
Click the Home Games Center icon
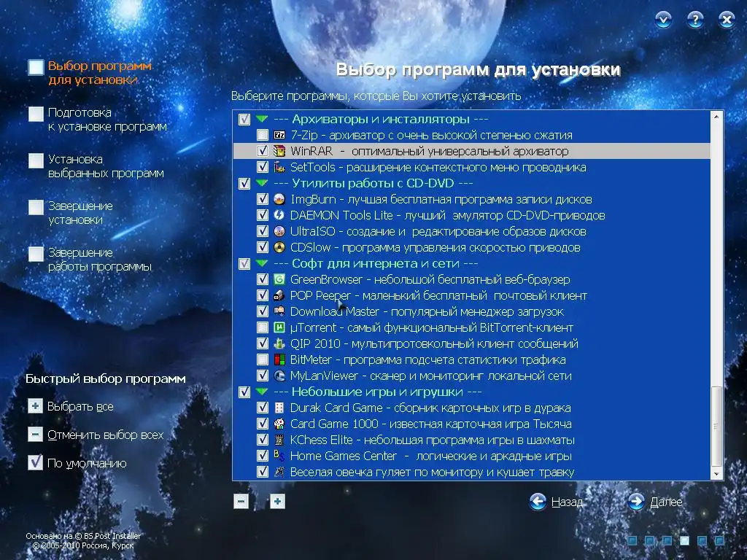279,456
